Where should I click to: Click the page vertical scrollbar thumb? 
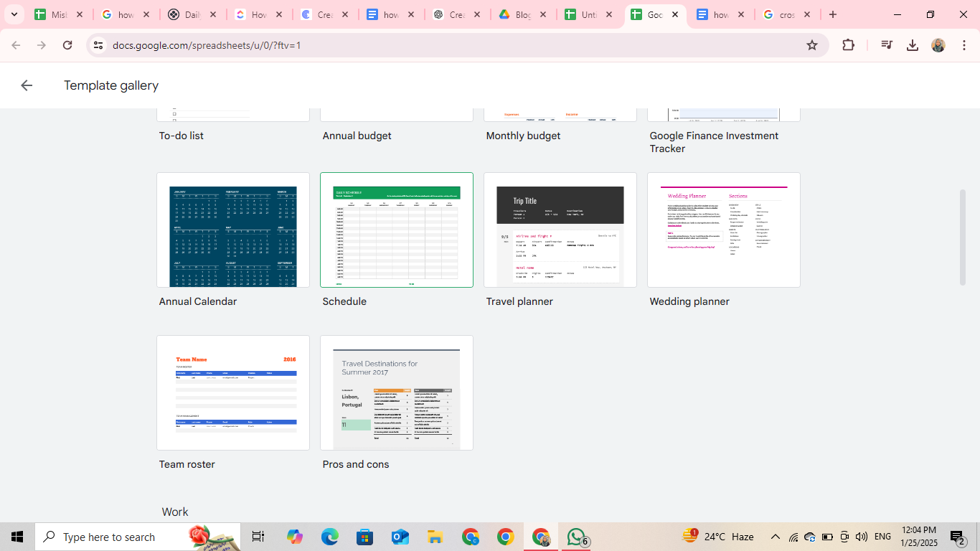[x=963, y=238]
